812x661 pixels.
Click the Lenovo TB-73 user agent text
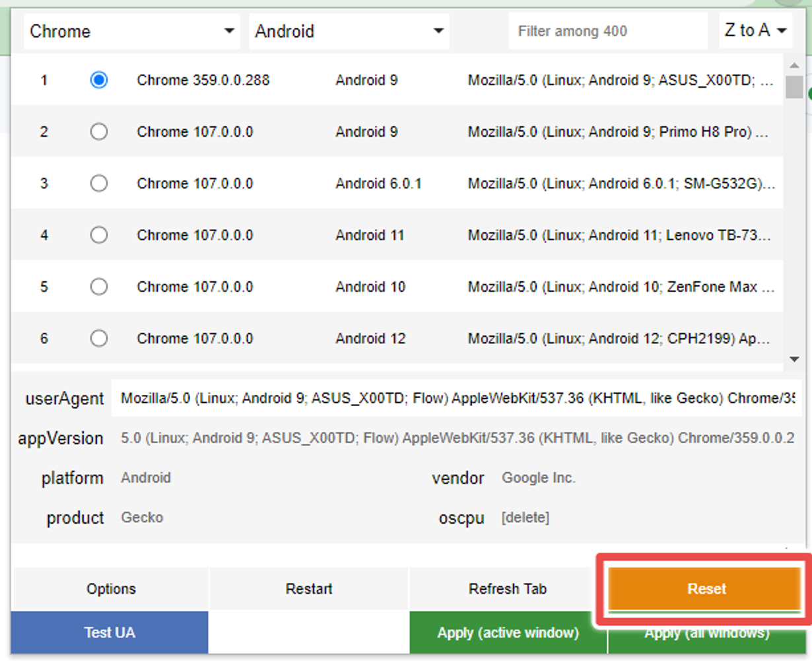click(x=619, y=234)
